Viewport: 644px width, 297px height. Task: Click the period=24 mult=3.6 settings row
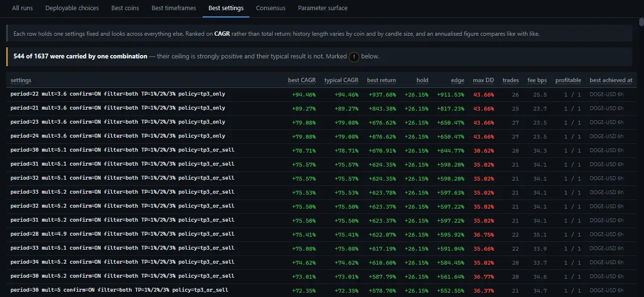coord(321,137)
